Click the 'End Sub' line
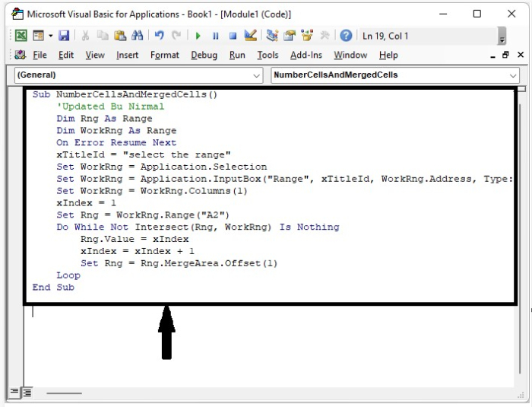This screenshot has width=532, height=407. [x=53, y=287]
